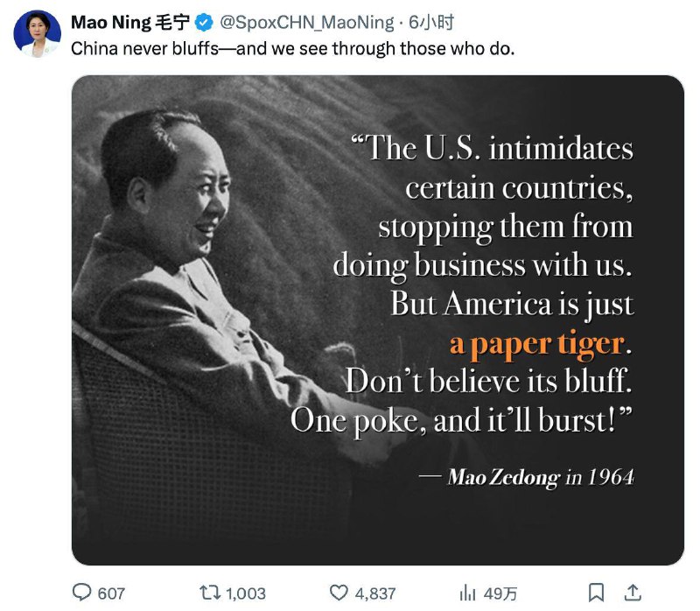
Task: Click the "One poke, and it'll burst!" line
Action: pos(461,419)
